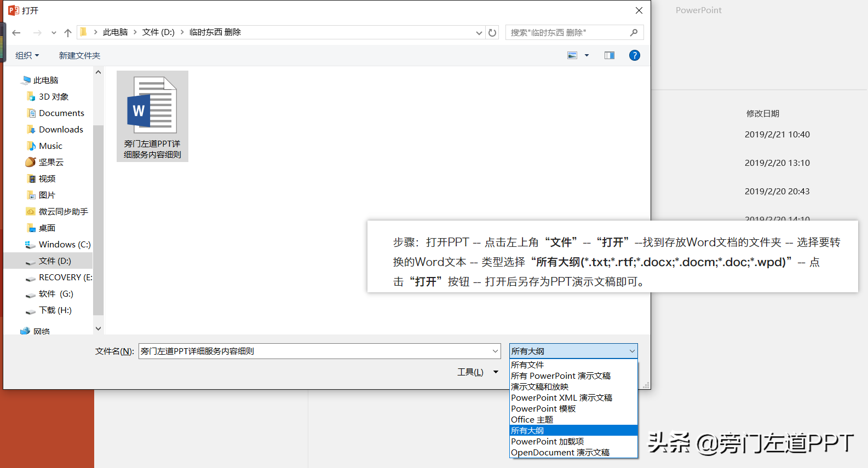This screenshot has height=468, width=868.
Task: Click the search magnifier icon
Action: [x=634, y=33]
